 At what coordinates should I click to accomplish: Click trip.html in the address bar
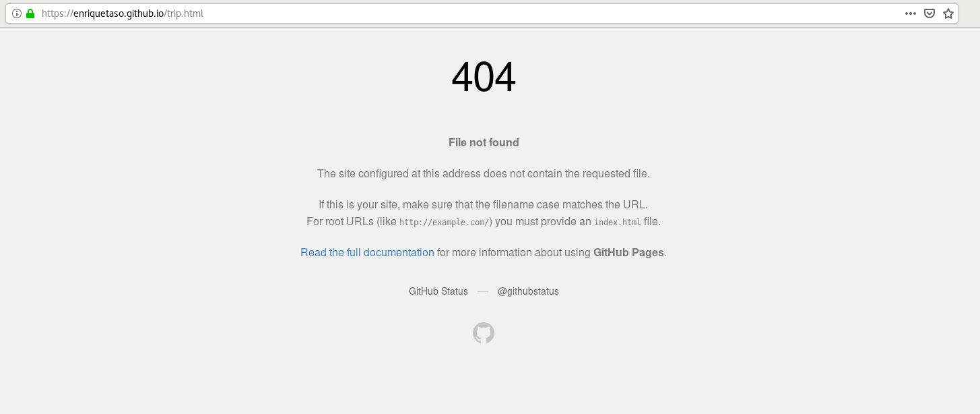[x=185, y=13]
